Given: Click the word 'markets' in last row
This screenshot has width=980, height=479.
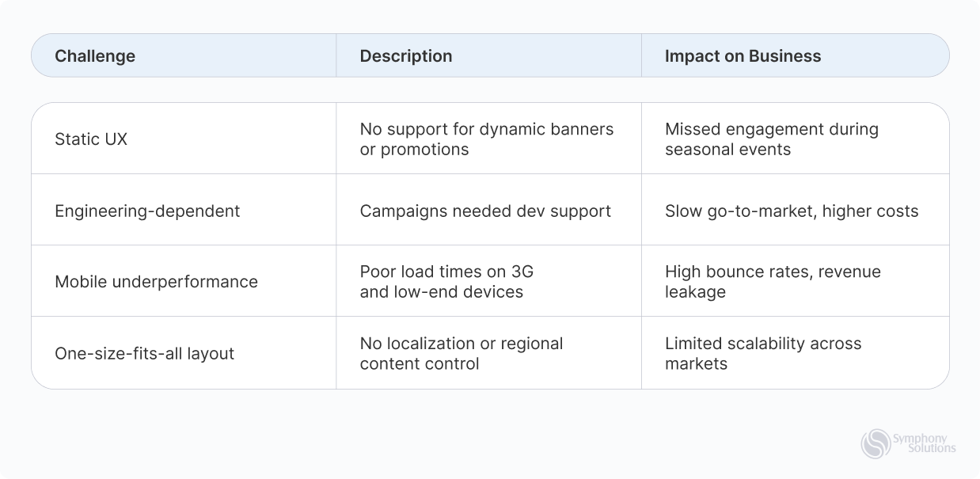Looking at the screenshot, I should point(696,364).
